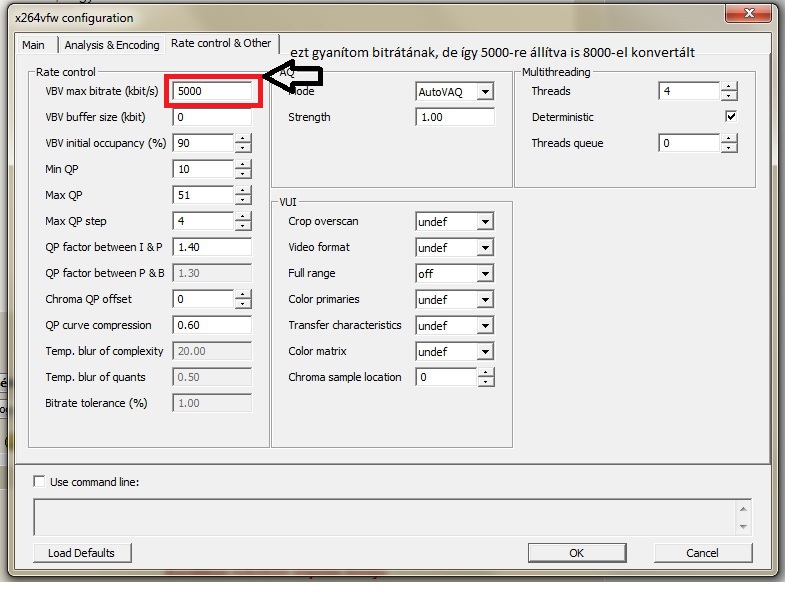Image resolution: width=785 pixels, height=592 pixels.
Task: Increase Chroma sample location value
Action: pos(486,373)
